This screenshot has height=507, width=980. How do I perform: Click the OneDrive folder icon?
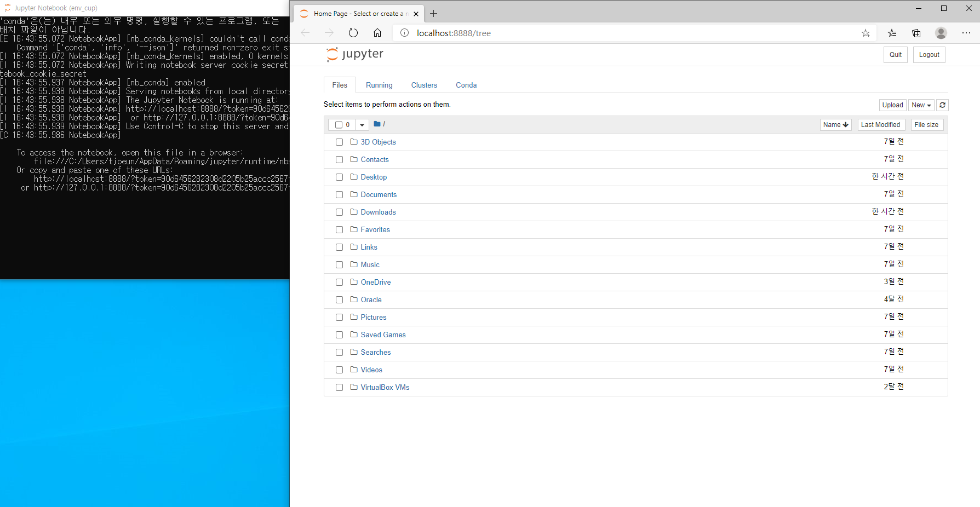coord(354,282)
